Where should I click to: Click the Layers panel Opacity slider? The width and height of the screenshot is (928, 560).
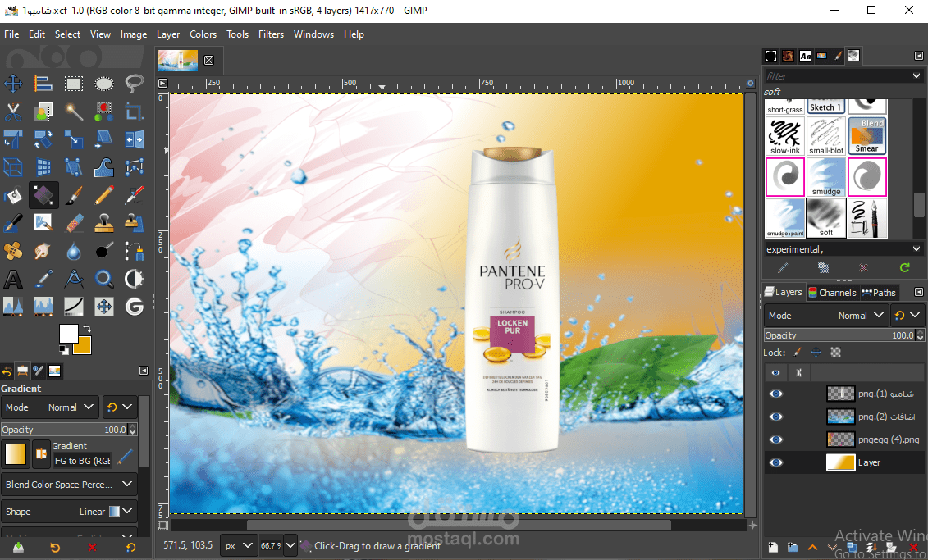(839, 335)
